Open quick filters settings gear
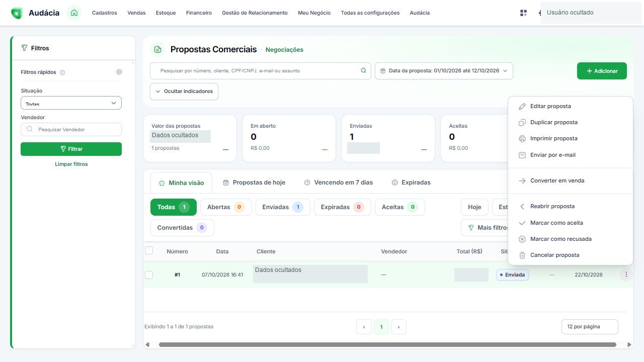The width and height of the screenshot is (644, 362). tap(119, 72)
